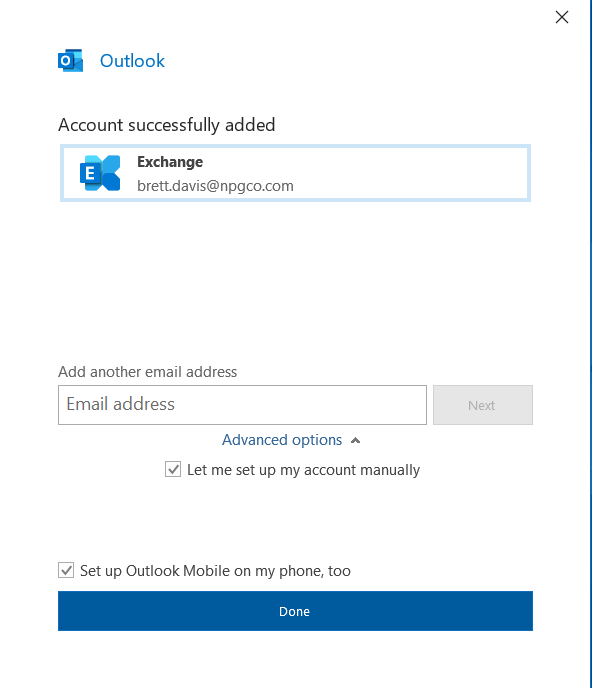The height and width of the screenshot is (688, 592).
Task: Uncheck the set up account manually checkbox
Action: pyautogui.click(x=173, y=469)
